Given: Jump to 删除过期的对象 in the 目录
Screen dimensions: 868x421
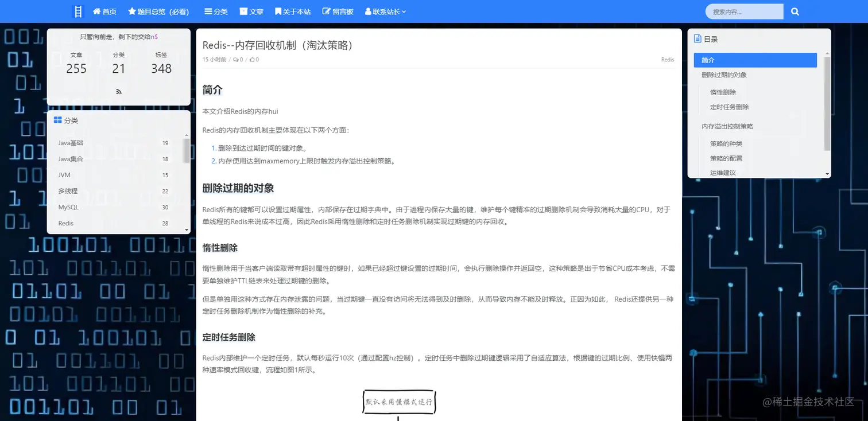Looking at the screenshot, I should coord(724,75).
